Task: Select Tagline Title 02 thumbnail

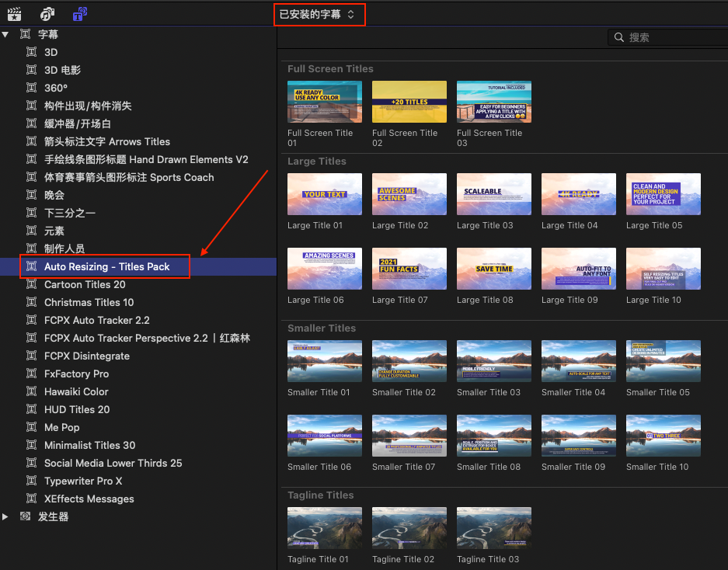Action: [x=409, y=528]
